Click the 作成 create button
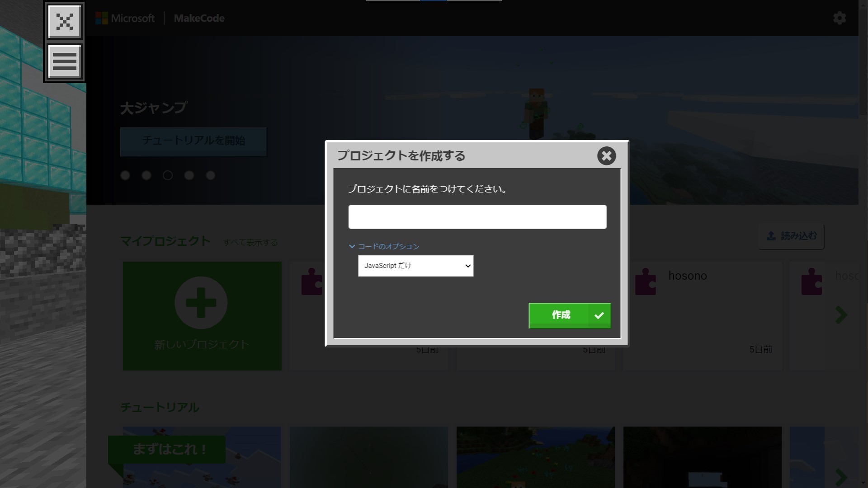The image size is (868, 488). (x=569, y=315)
